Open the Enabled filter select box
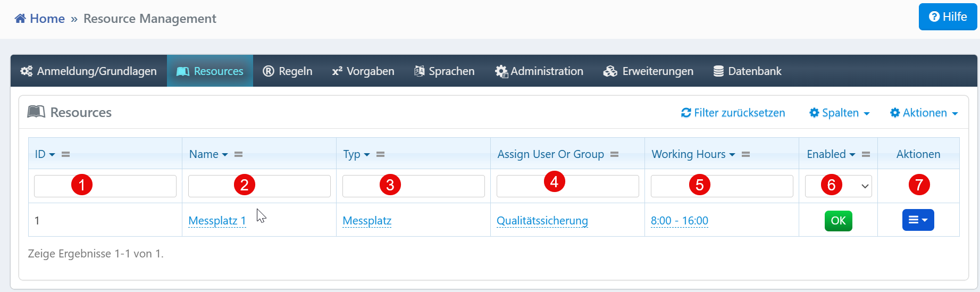Image resolution: width=980 pixels, height=292 pixels. click(x=839, y=186)
